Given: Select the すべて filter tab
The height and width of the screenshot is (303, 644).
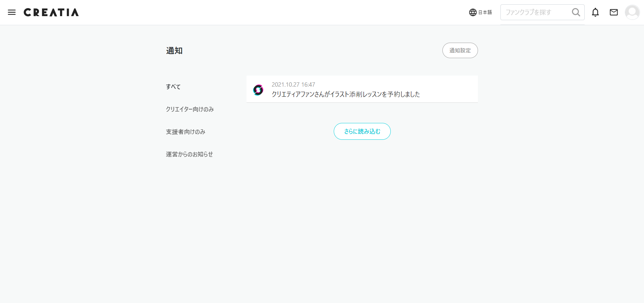Looking at the screenshot, I should (x=173, y=87).
